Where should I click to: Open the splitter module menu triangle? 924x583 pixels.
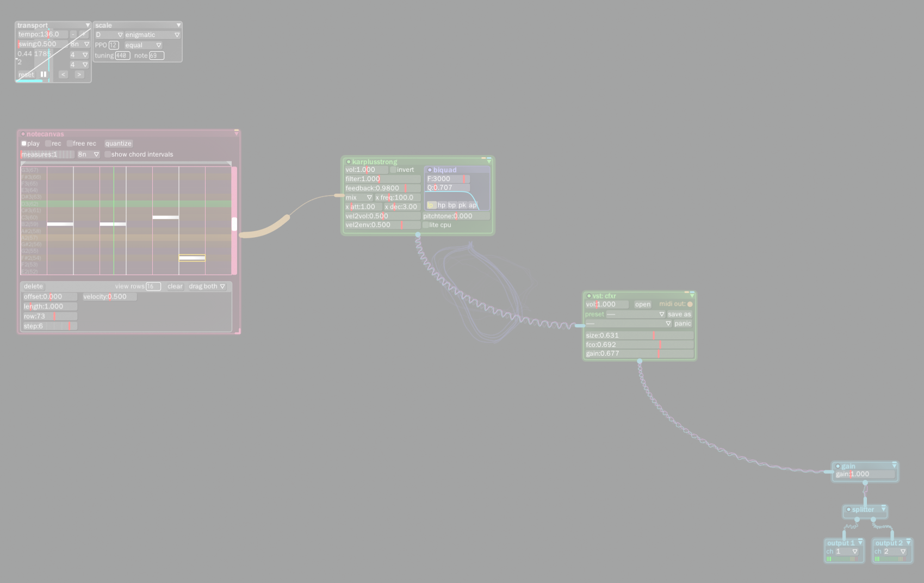click(x=883, y=510)
